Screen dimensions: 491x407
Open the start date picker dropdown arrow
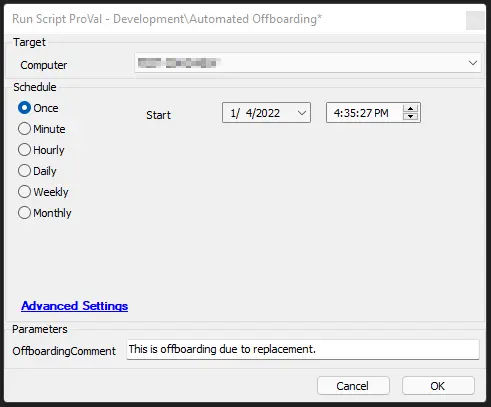tap(302, 113)
